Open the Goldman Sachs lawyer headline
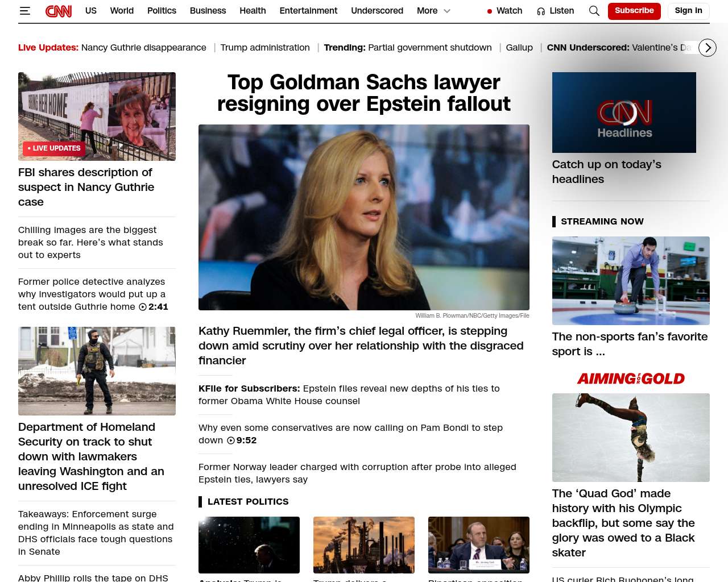The width and height of the screenshot is (728, 582). point(363,93)
